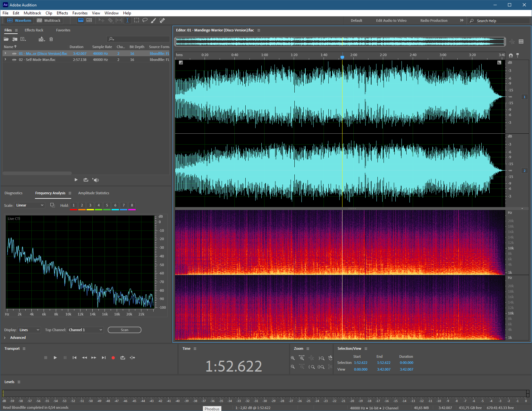This screenshot has height=411, width=532.
Task: Open the Favorites panel tab
Action: pyautogui.click(x=63, y=30)
